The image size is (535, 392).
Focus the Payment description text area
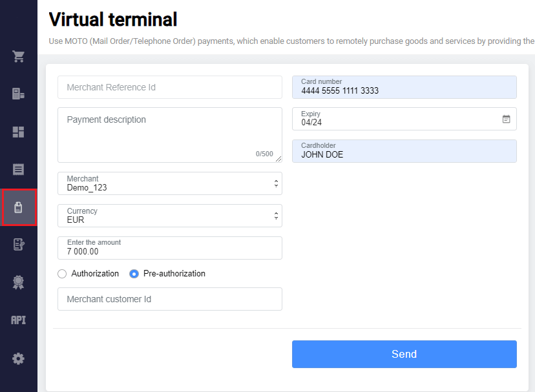pyautogui.click(x=169, y=134)
